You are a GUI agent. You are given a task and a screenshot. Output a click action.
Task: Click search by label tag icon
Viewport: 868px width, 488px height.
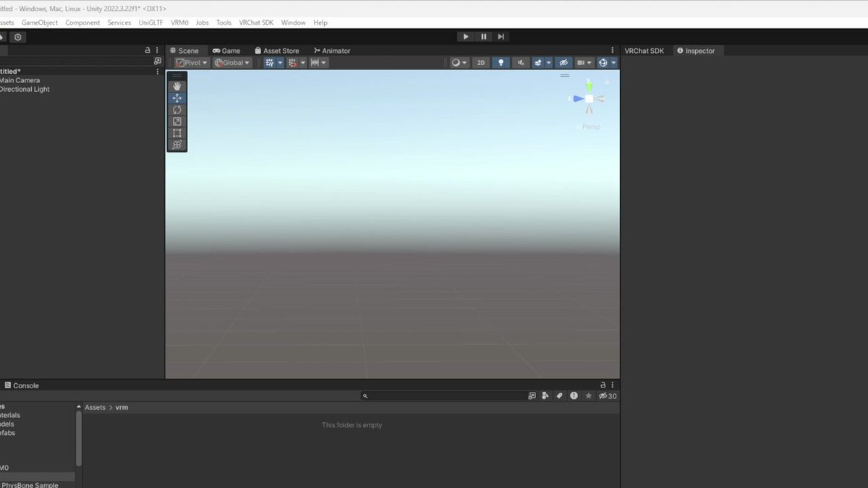click(x=559, y=396)
